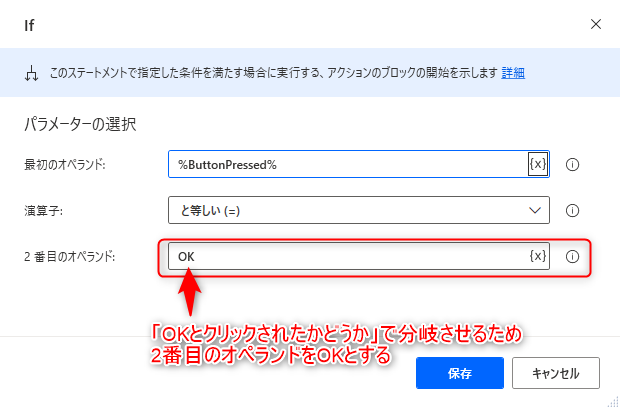Viewport: 620px width, 409px height.
Task: Click the If dialog title
Action: point(29,26)
